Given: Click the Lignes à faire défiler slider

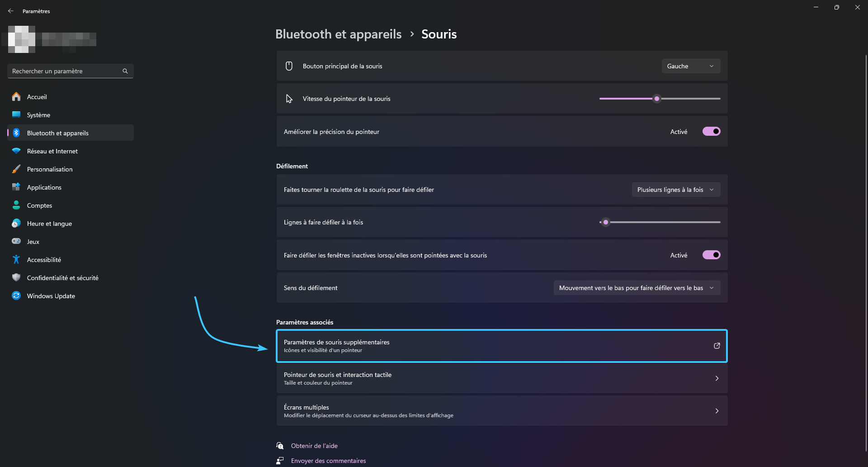Looking at the screenshot, I should click(x=660, y=222).
